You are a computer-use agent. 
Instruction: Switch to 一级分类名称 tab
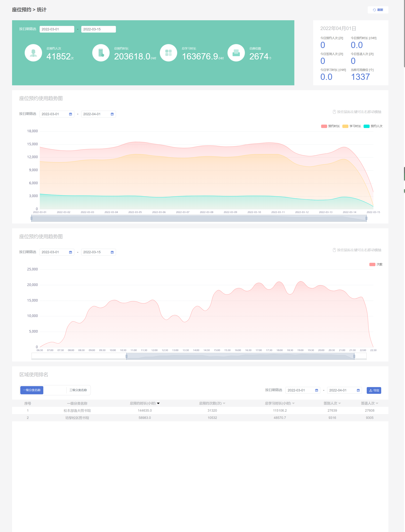[x=32, y=390]
